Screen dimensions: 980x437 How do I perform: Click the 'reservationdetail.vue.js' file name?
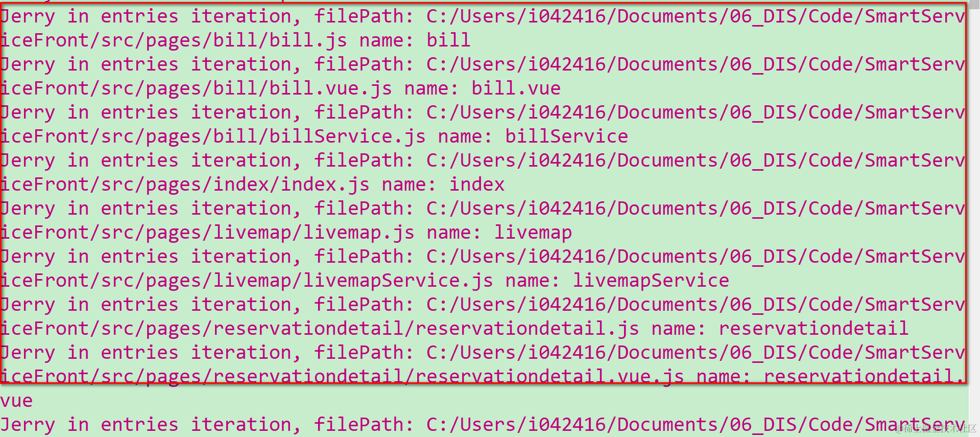pos(550,377)
